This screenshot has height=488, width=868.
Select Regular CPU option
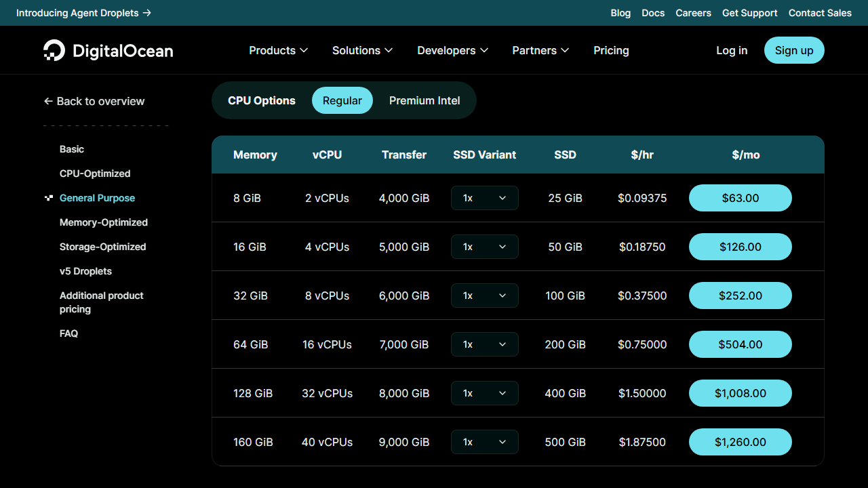pos(342,100)
